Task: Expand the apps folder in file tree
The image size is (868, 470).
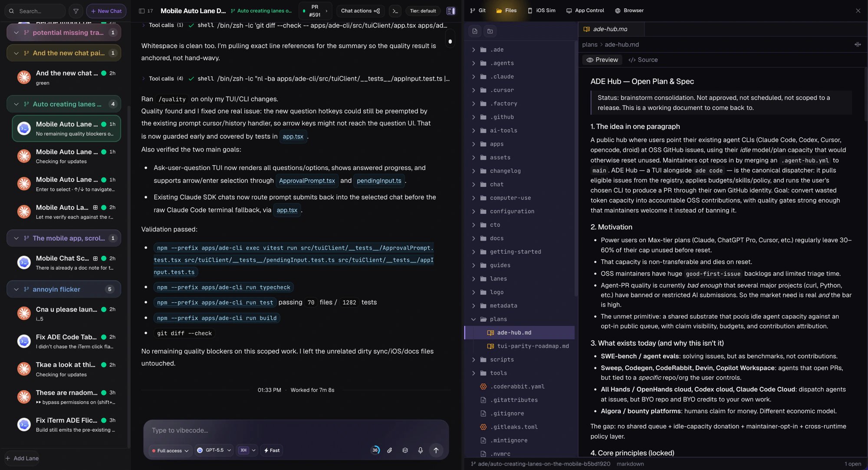Action: coord(473,144)
